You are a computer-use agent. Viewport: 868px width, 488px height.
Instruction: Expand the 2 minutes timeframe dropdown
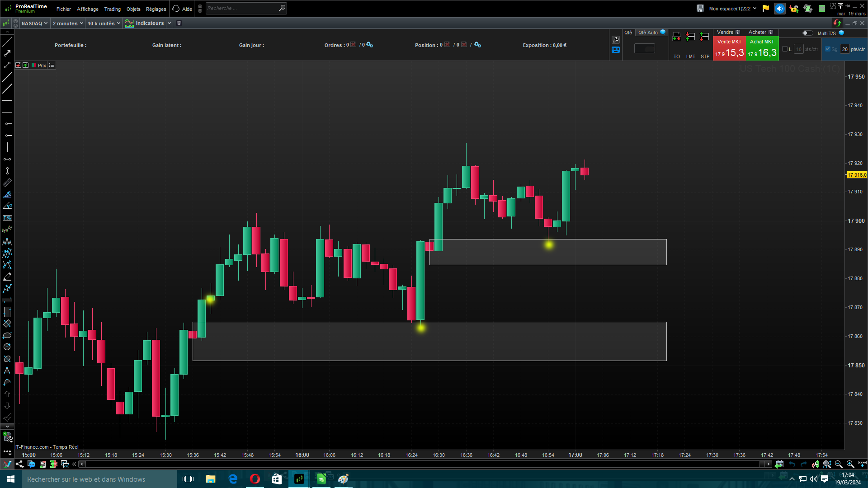(x=67, y=23)
